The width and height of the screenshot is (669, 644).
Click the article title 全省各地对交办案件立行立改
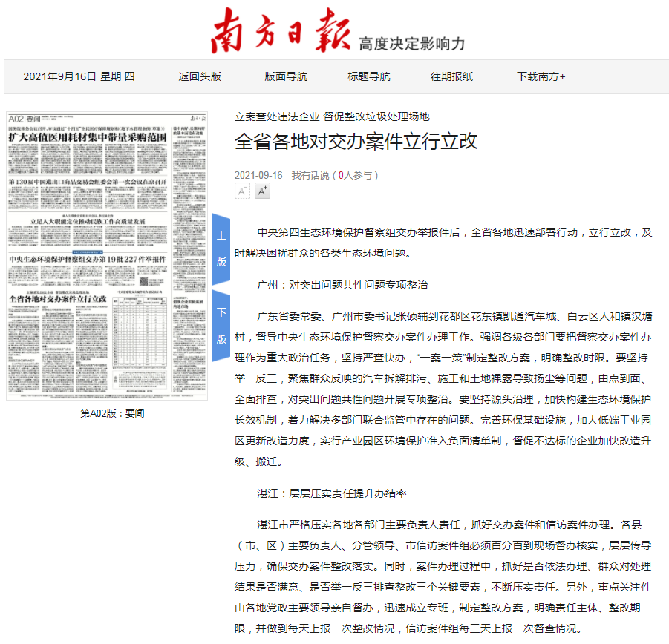356,142
